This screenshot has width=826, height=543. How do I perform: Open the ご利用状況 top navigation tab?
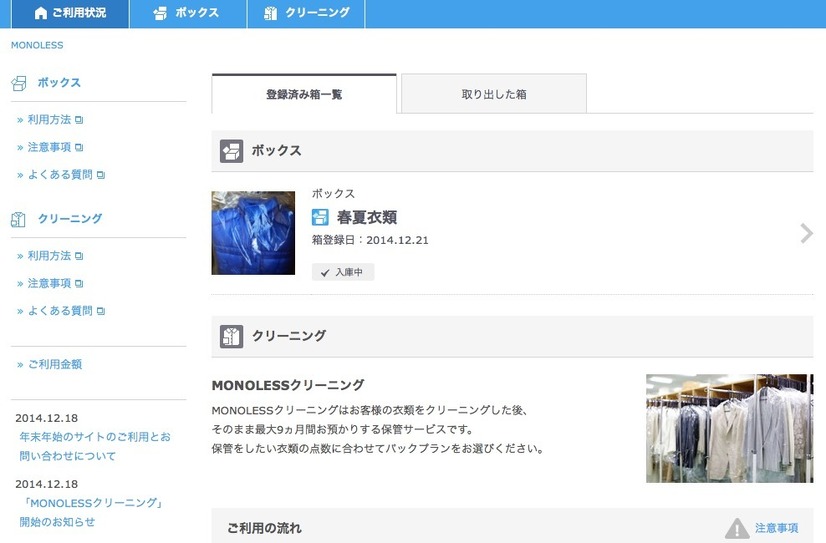click(71, 13)
